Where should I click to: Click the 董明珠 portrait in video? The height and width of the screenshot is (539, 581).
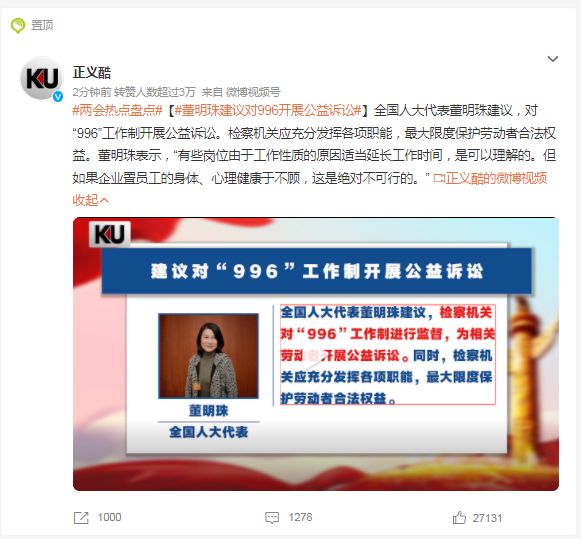coord(209,356)
